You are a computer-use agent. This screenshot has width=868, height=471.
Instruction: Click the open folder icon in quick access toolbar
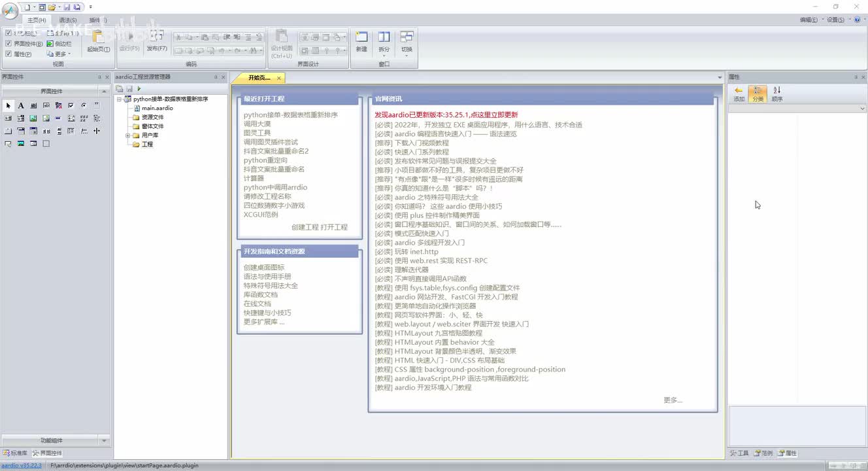[x=51, y=7]
